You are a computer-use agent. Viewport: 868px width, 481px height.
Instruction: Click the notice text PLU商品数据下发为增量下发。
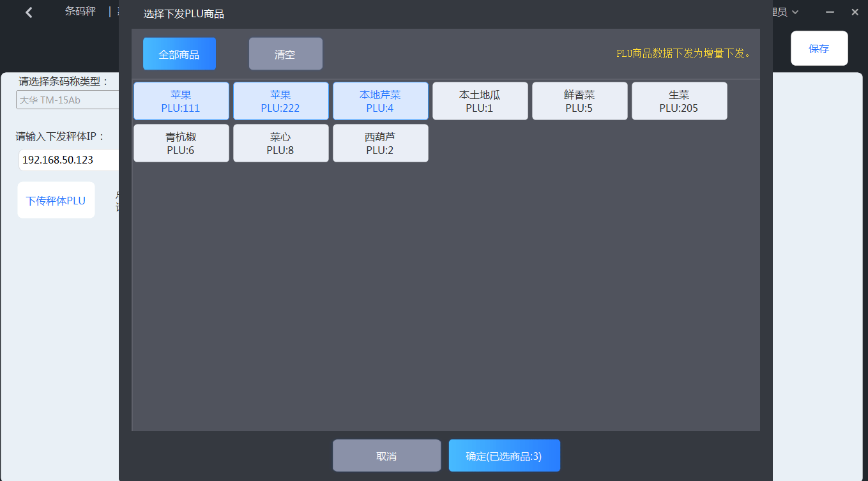click(683, 54)
